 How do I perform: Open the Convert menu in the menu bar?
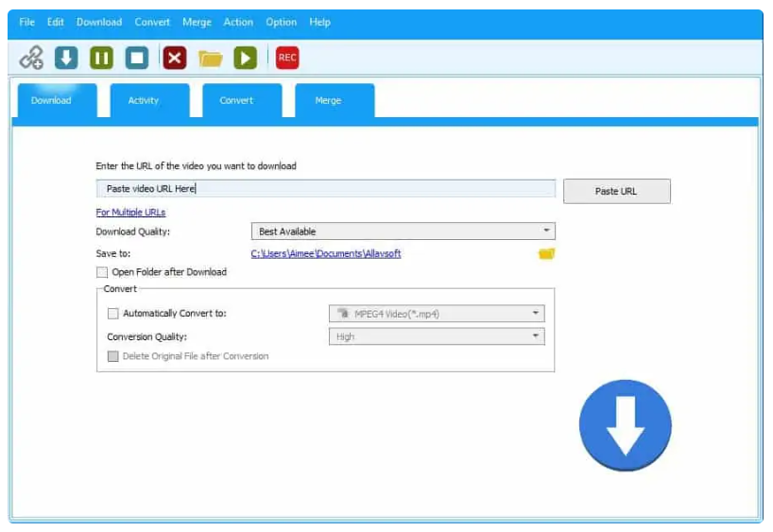coord(152,22)
